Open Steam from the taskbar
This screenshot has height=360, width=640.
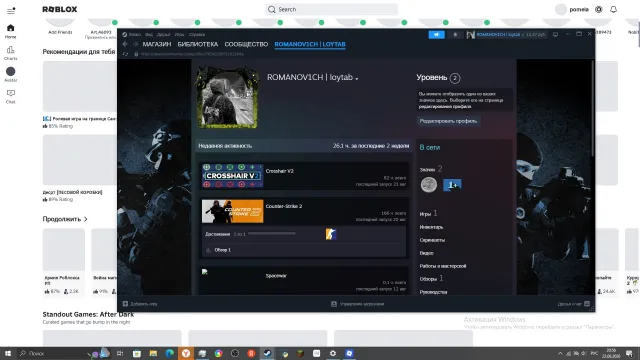pyautogui.click(x=267, y=353)
